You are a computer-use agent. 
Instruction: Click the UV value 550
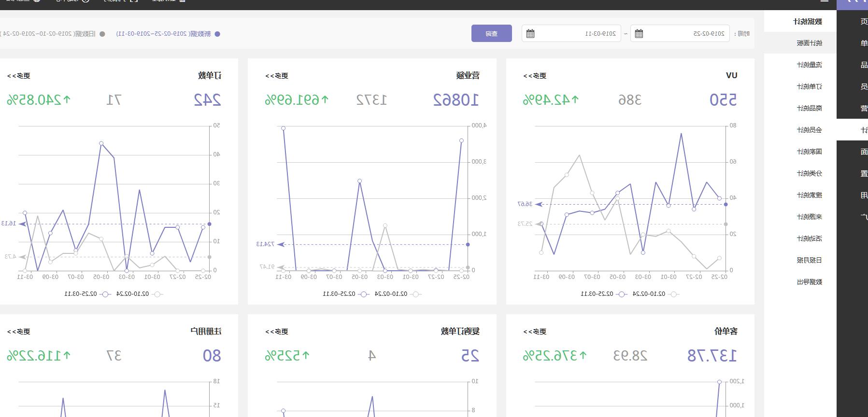coord(723,100)
